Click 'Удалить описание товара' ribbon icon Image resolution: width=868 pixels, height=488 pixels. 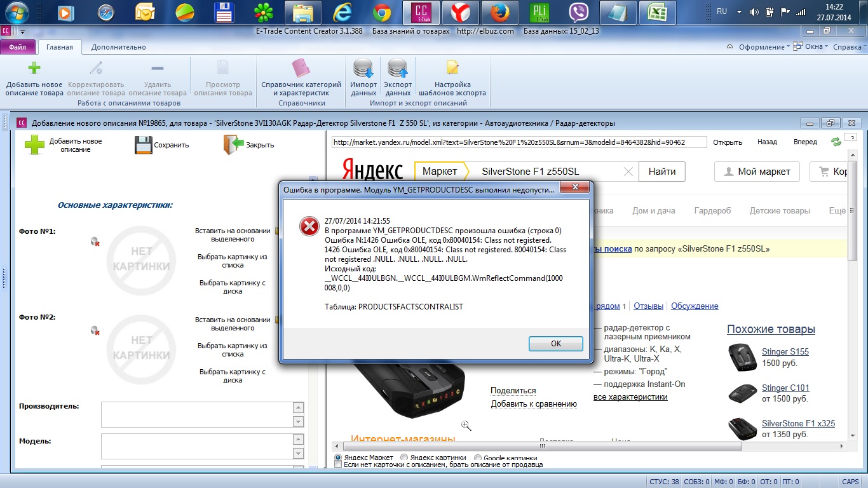click(x=157, y=69)
